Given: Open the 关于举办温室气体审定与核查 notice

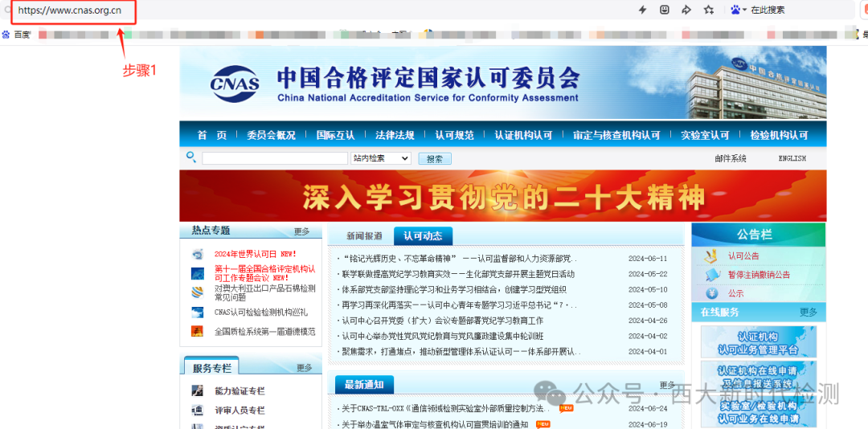Looking at the screenshot, I should pos(435,424).
